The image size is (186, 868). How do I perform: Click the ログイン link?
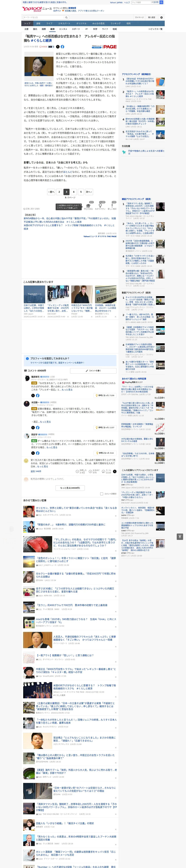point(57,11)
